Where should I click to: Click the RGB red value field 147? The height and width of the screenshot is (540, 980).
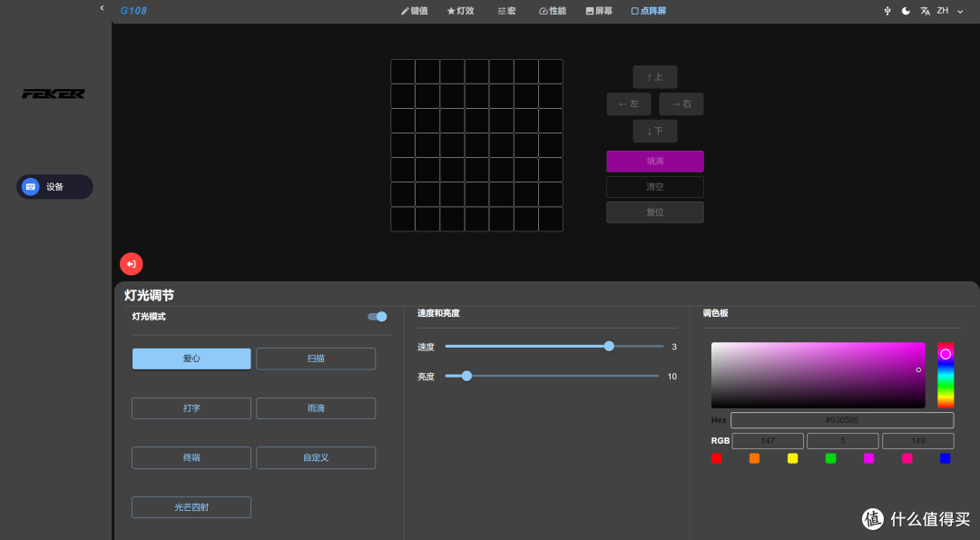pos(768,441)
